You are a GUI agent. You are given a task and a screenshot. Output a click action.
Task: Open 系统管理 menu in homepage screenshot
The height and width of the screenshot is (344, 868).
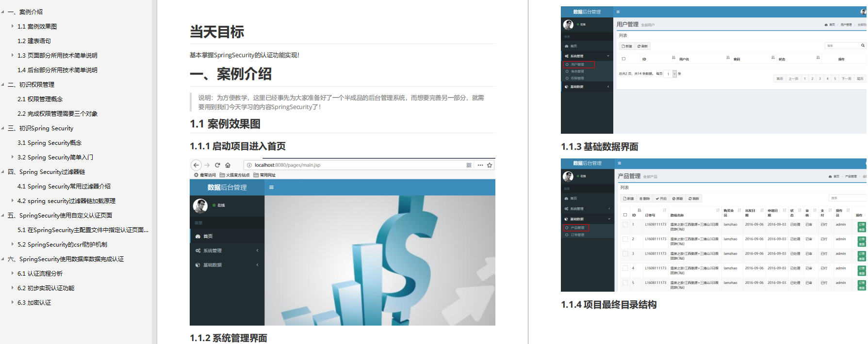tap(227, 250)
